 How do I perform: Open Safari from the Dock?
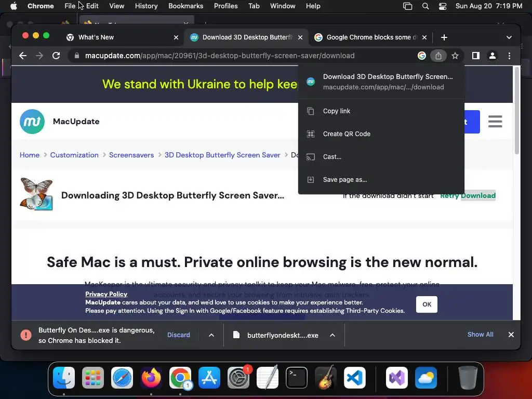(122, 378)
